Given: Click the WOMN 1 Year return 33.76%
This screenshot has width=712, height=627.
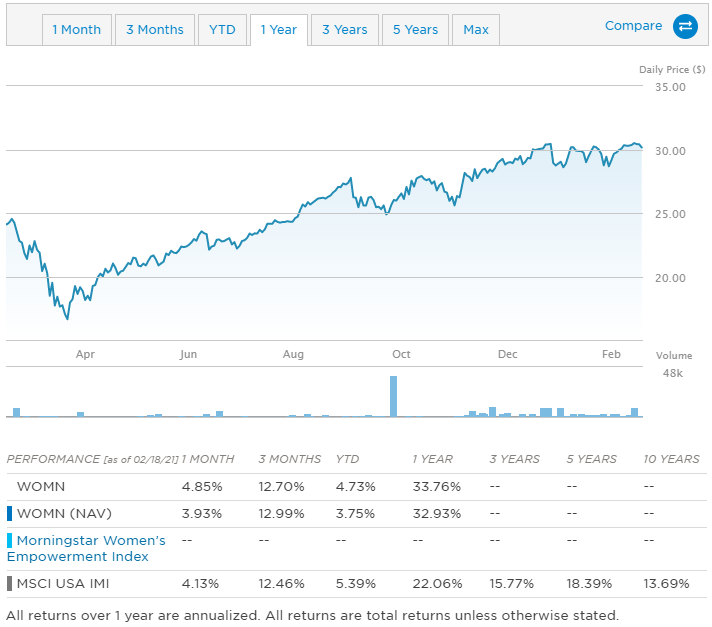Looking at the screenshot, I should 436,487.
